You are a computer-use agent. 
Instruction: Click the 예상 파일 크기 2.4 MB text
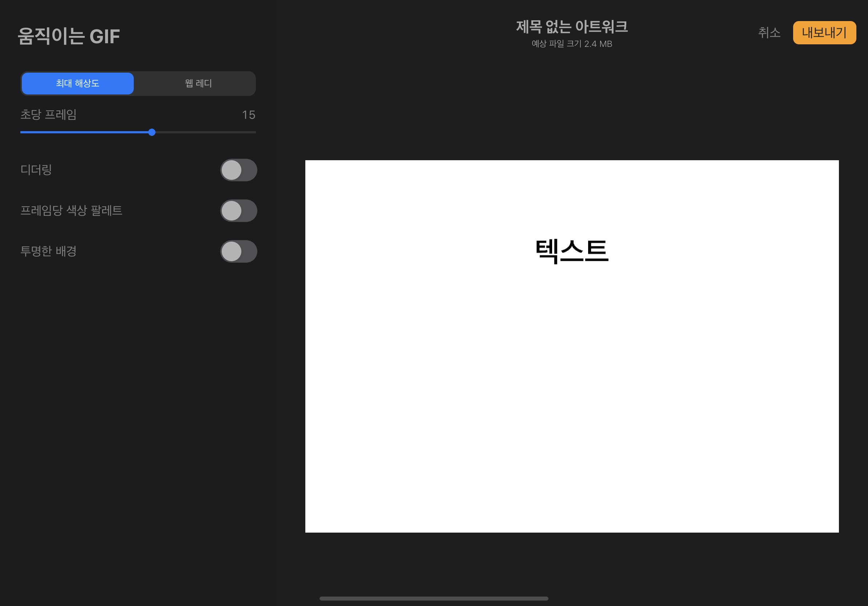(x=572, y=44)
